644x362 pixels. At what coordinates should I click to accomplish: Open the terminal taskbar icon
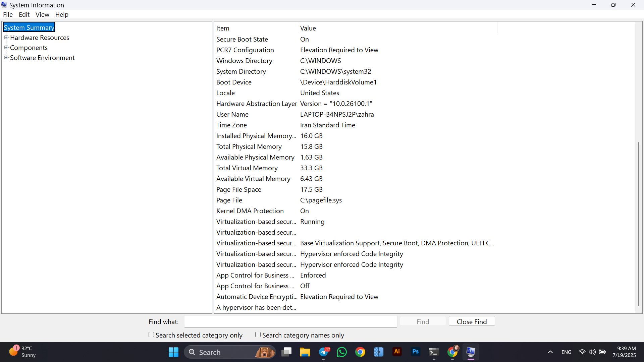434,352
